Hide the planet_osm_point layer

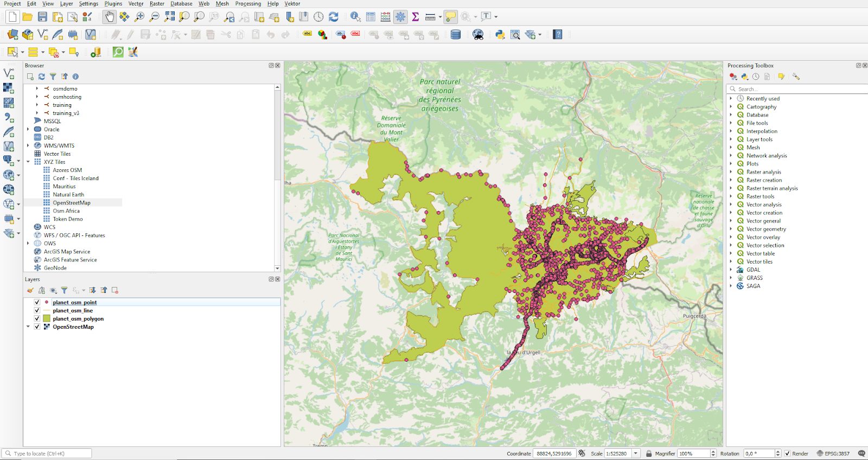(x=37, y=302)
